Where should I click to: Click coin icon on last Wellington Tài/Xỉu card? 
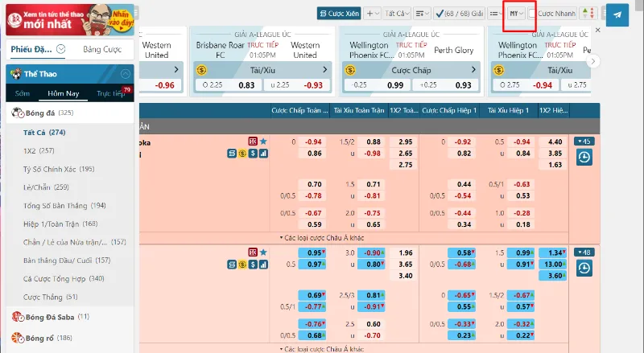coord(498,70)
